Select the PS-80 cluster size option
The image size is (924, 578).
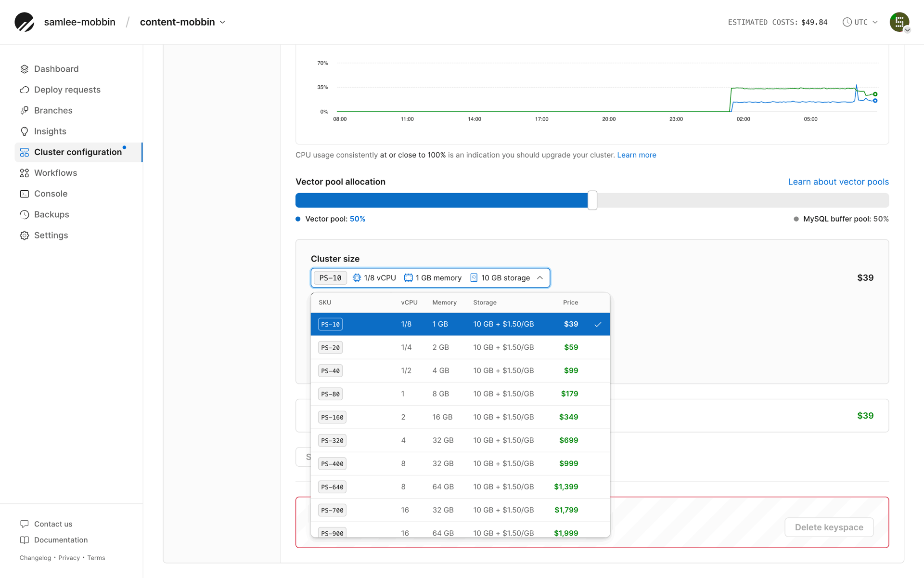click(460, 394)
